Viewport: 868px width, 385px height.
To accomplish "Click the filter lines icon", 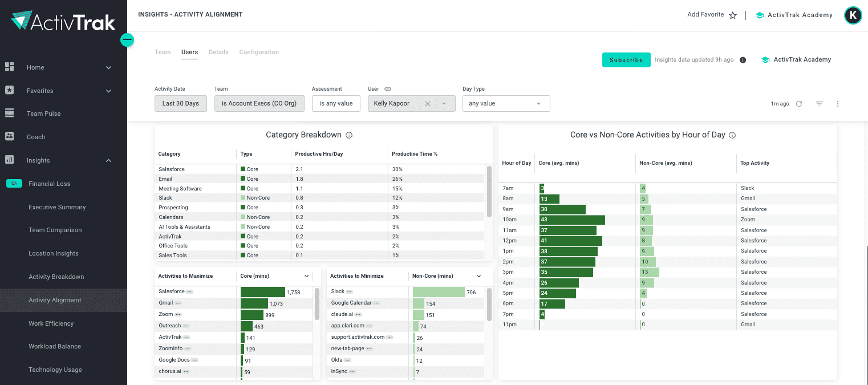I will (x=820, y=104).
